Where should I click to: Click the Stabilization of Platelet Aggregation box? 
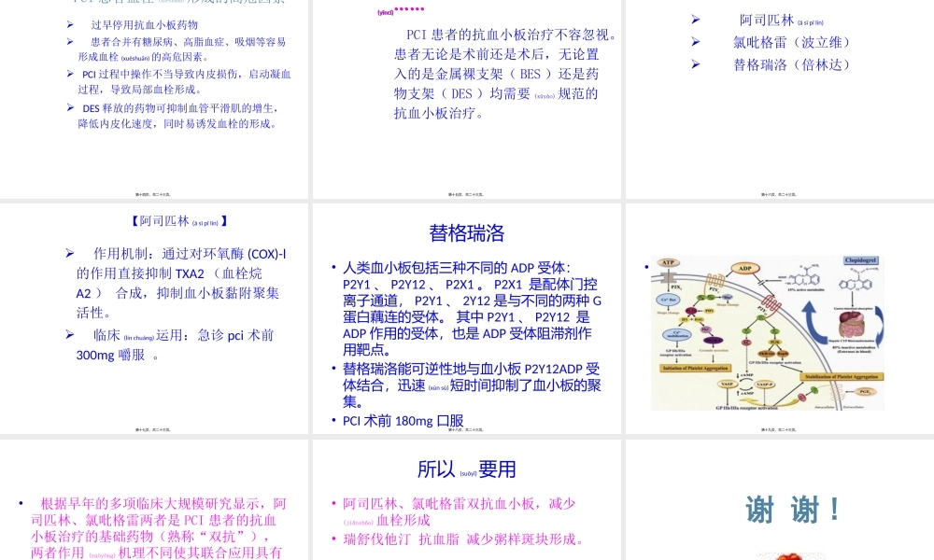(x=841, y=376)
